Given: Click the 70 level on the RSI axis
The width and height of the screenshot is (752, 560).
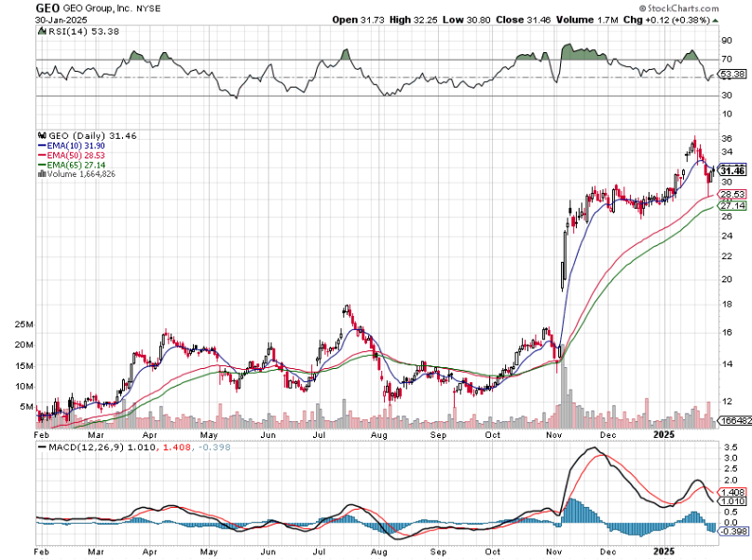Looking at the screenshot, I should [x=728, y=59].
